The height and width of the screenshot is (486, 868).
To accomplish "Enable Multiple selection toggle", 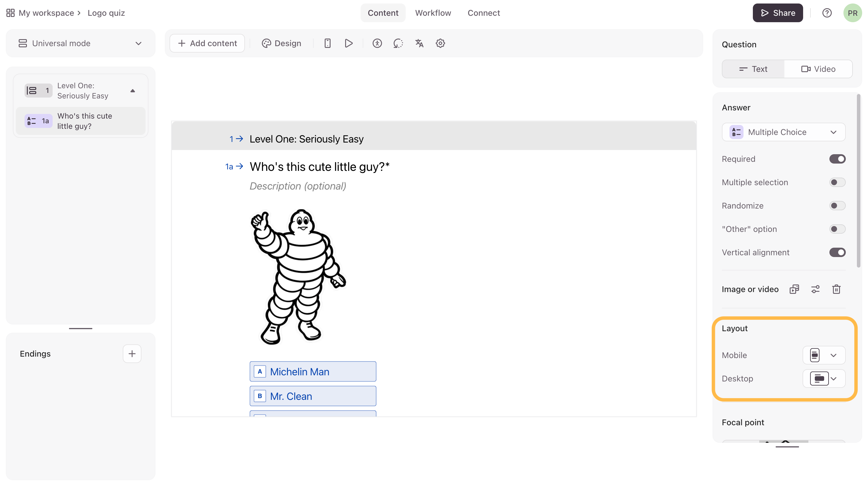I will click(837, 182).
